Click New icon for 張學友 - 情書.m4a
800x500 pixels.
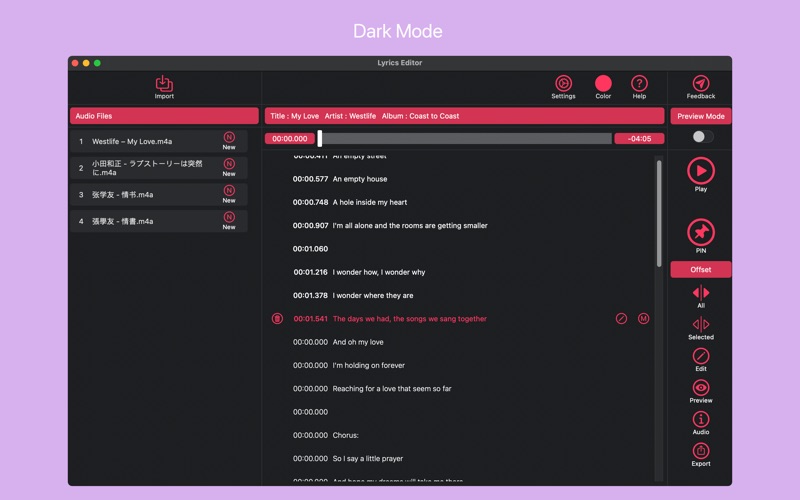pos(229,217)
